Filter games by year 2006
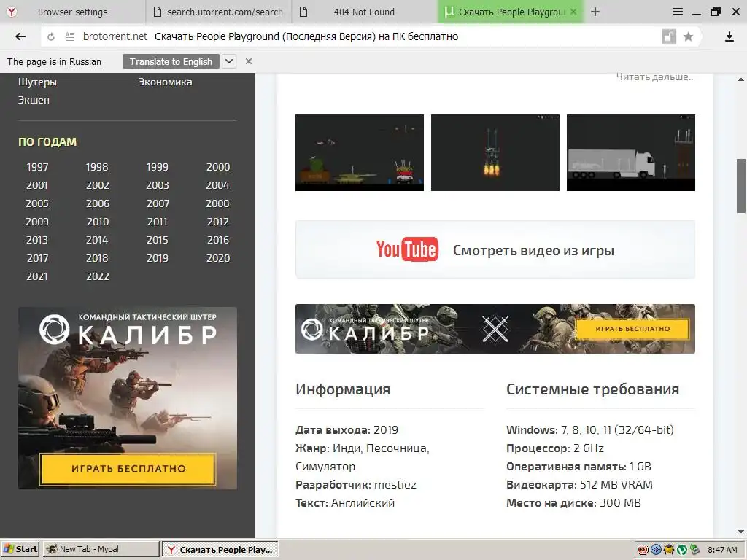The image size is (747, 560). pyautogui.click(x=98, y=203)
